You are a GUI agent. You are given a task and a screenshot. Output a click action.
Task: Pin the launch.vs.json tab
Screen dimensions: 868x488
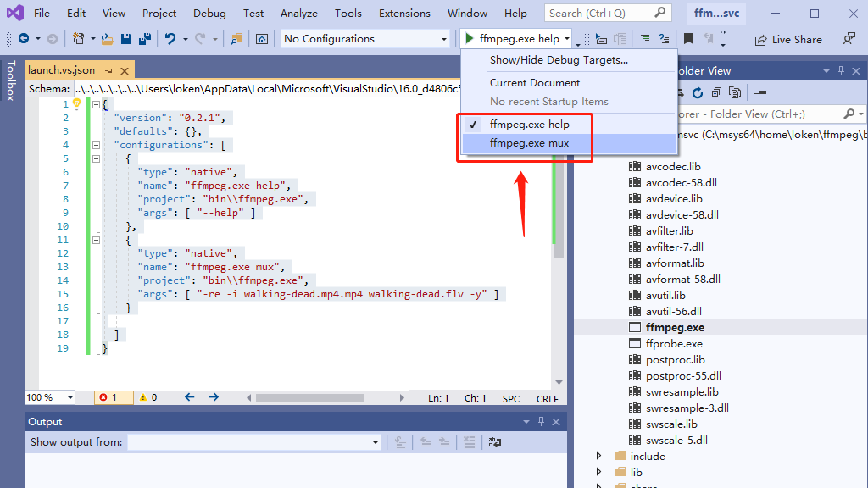[109, 71]
